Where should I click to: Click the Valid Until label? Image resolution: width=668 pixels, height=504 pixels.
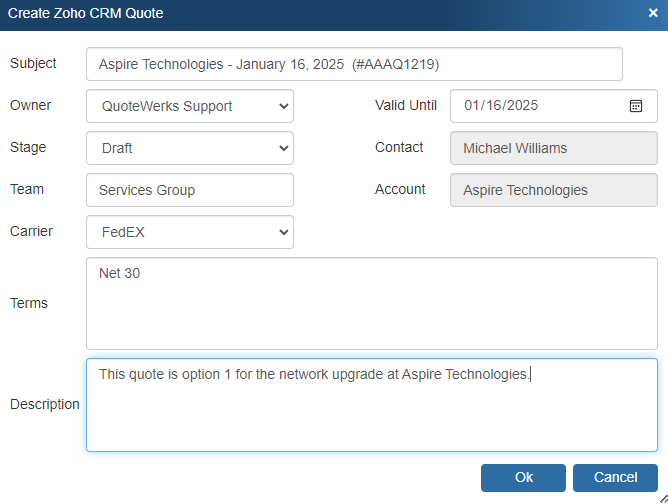406,105
